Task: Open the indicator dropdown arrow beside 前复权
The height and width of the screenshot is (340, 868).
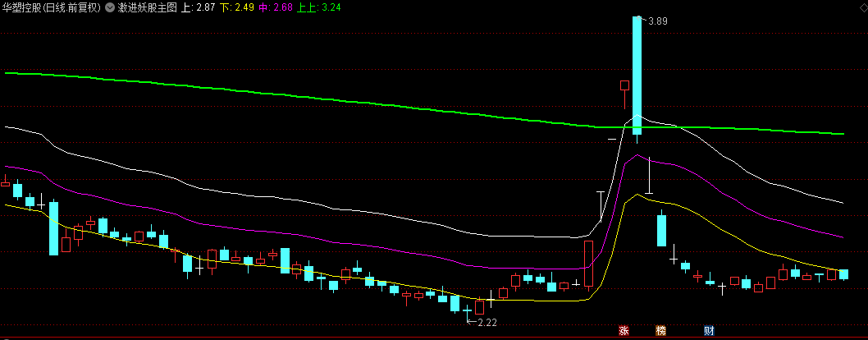Action: click(x=109, y=7)
